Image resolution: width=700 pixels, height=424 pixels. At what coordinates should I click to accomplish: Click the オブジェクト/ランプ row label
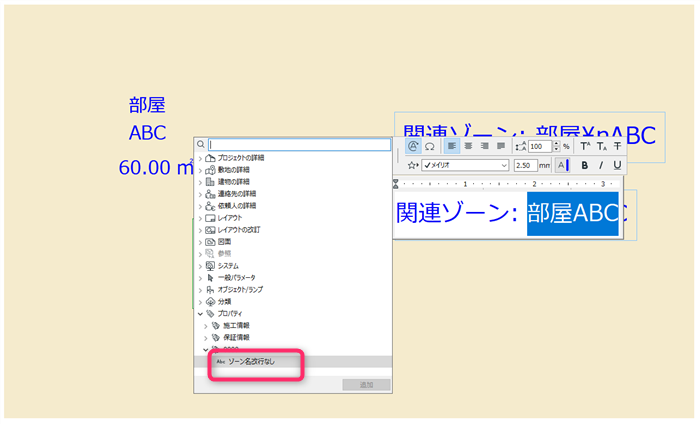click(240, 290)
